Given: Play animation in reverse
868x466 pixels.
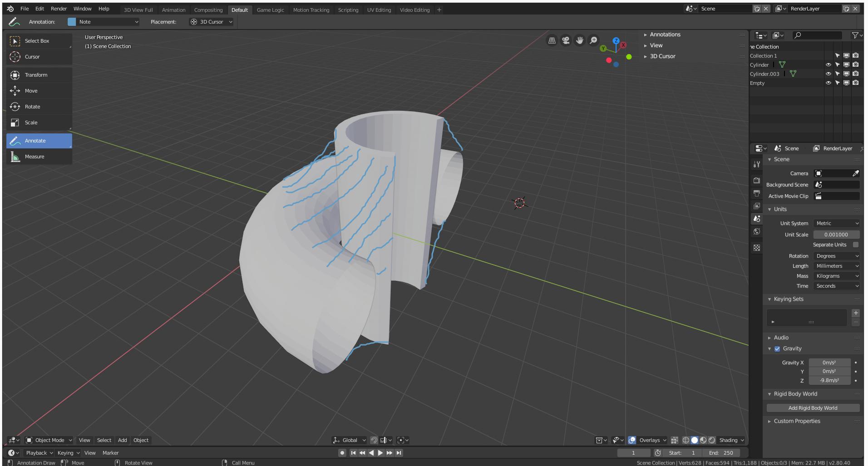Looking at the screenshot, I should tap(371, 453).
